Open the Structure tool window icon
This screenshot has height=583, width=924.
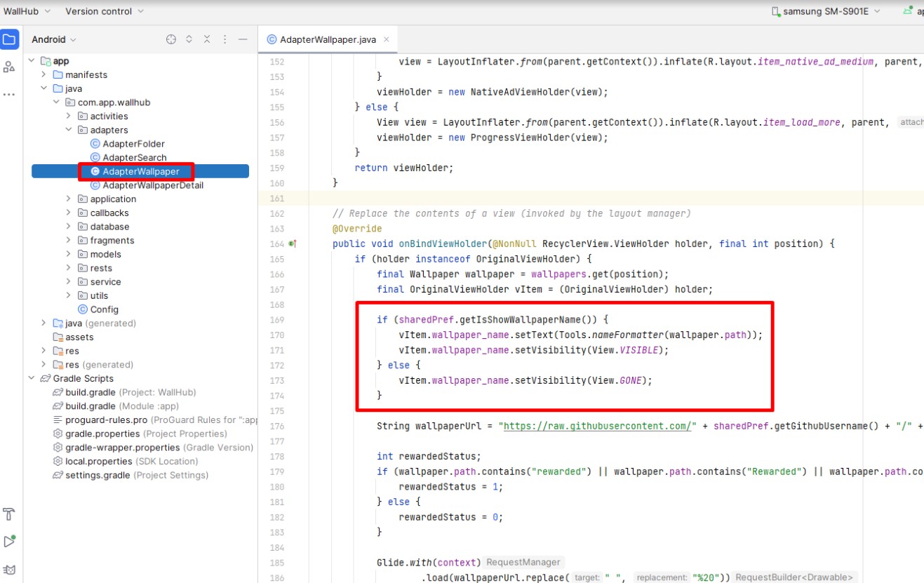[9, 67]
